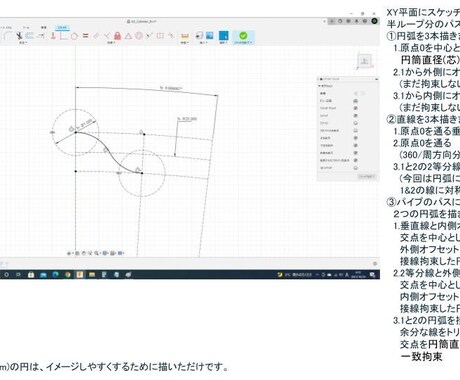Enable the Show Profile checkbox

(356, 131)
